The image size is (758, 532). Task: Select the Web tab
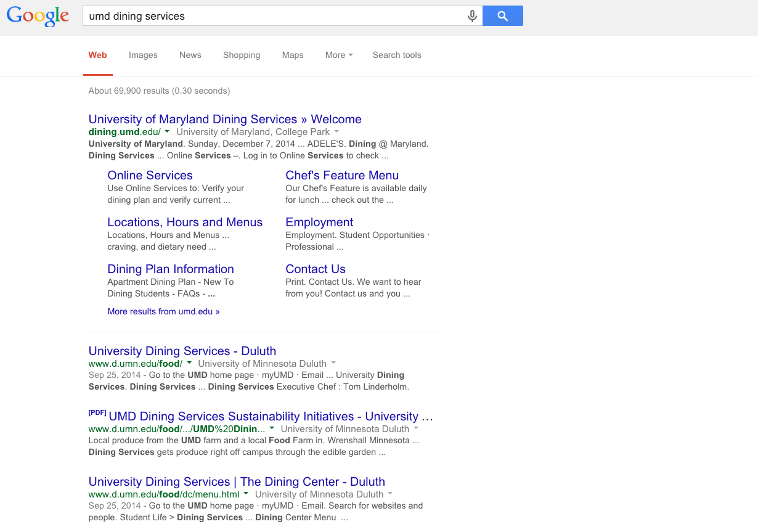tap(98, 55)
